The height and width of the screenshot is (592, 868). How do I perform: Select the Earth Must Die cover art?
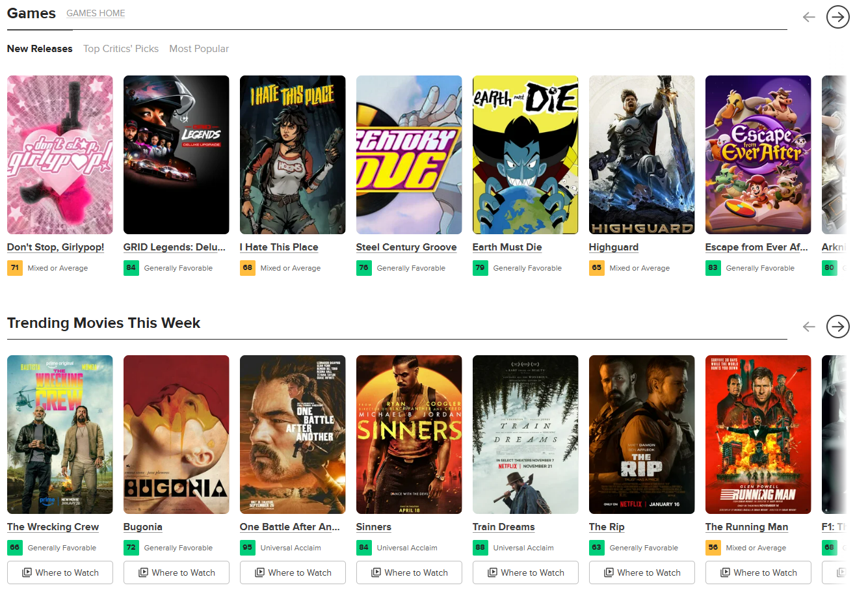point(525,154)
